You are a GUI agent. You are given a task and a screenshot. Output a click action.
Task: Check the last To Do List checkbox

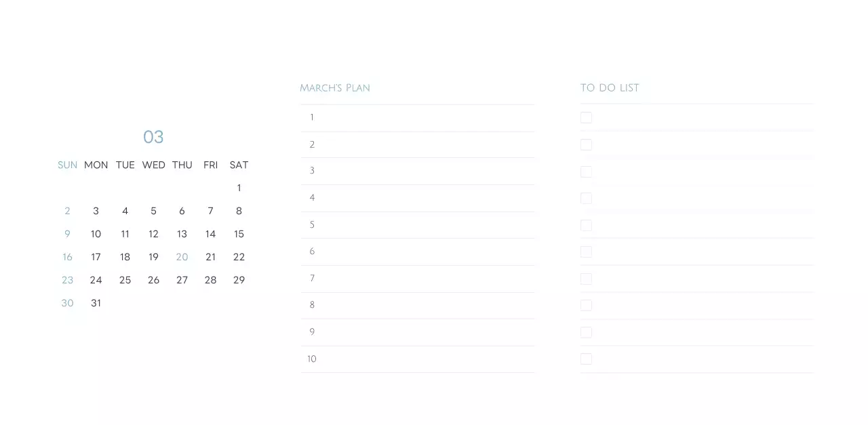click(x=586, y=359)
